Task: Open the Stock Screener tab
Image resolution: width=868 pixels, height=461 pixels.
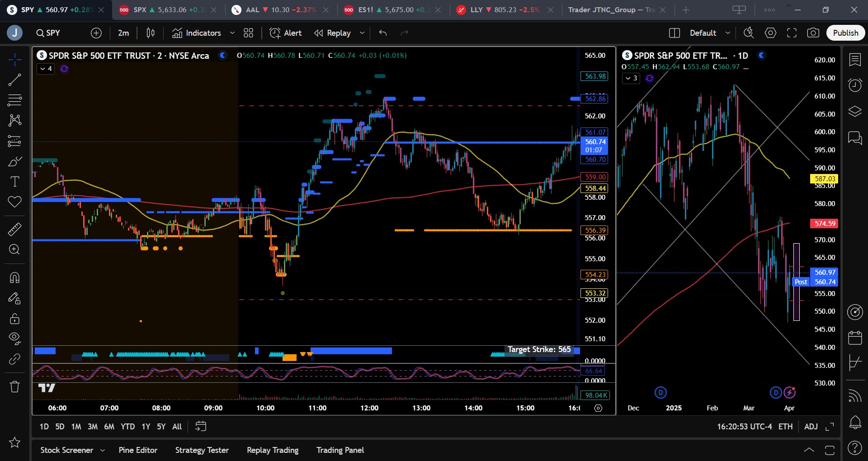Action: (x=67, y=450)
